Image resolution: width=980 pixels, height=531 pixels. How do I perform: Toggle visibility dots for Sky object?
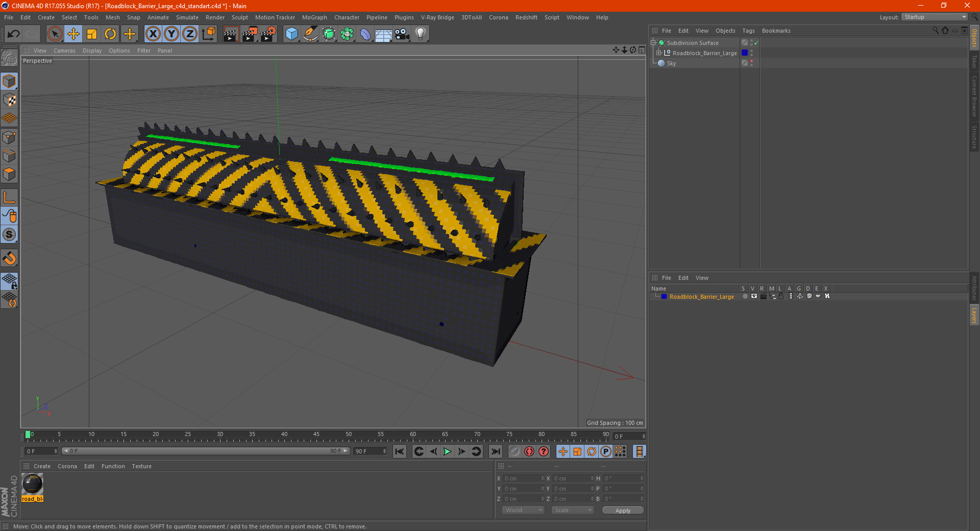pos(751,63)
